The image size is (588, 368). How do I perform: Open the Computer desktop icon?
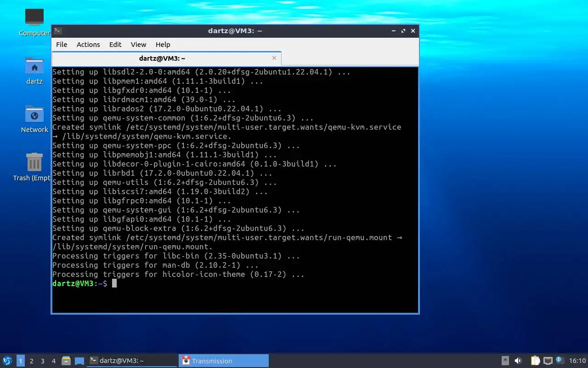pos(34,17)
